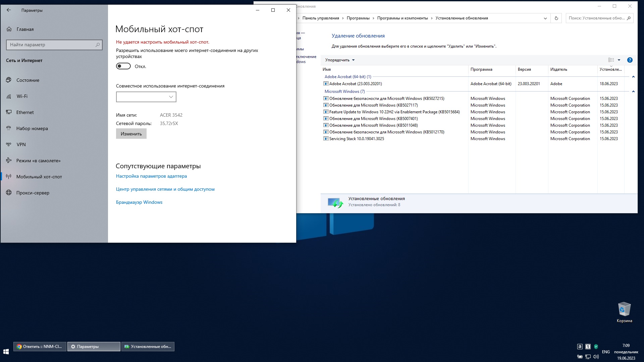Open Брандмауэр Windows link
The image size is (644, 362).
click(139, 202)
